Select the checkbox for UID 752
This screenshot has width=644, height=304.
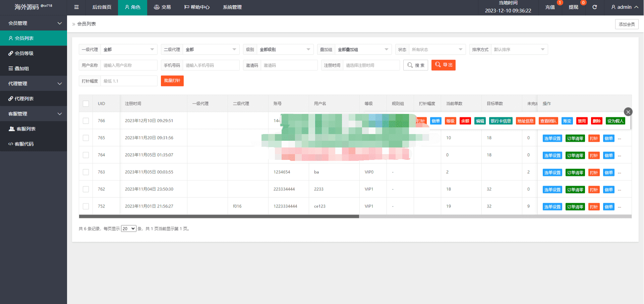coord(86,206)
